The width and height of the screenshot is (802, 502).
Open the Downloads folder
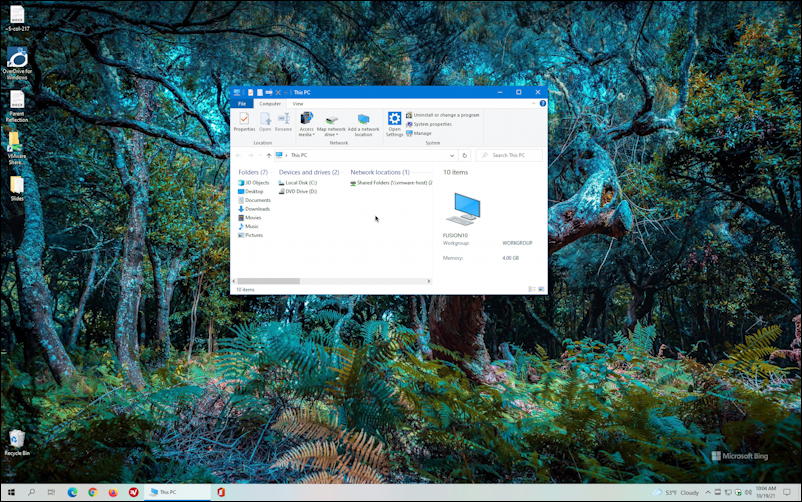pyautogui.click(x=257, y=209)
